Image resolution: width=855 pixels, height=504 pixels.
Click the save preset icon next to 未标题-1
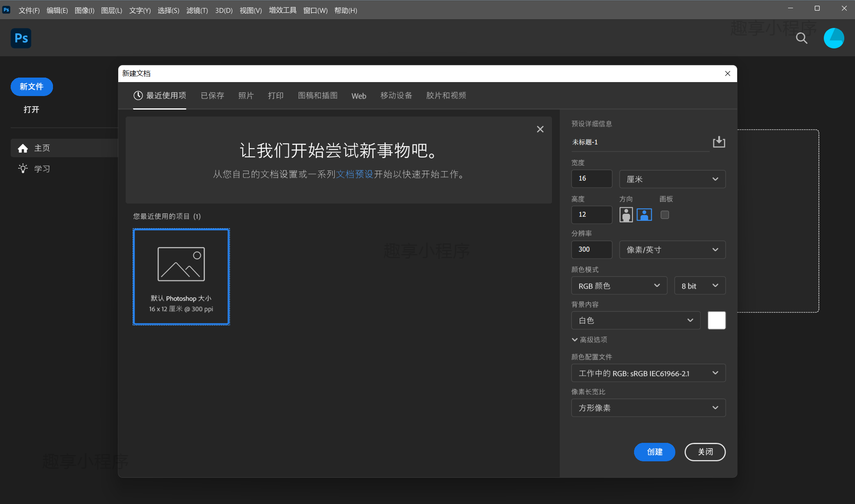point(719,142)
